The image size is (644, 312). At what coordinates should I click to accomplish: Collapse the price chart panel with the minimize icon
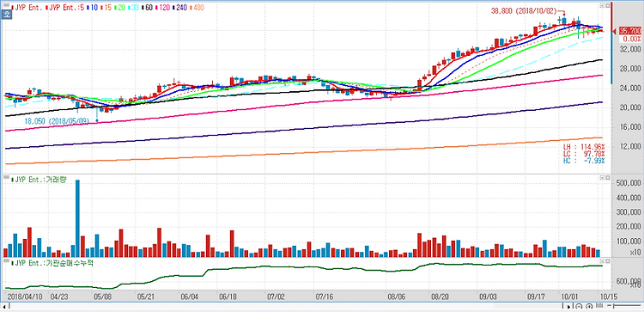click(x=602, y=5)
